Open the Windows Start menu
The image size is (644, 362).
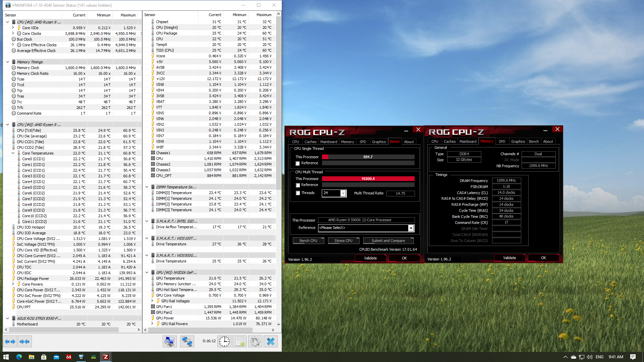tap(6, 357)
